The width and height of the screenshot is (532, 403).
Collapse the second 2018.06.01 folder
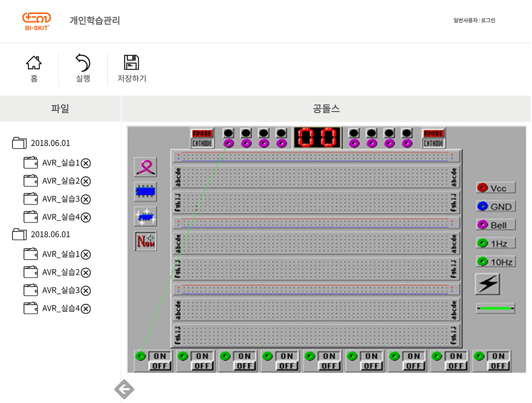pyautogui.click(x=19, y=234)
